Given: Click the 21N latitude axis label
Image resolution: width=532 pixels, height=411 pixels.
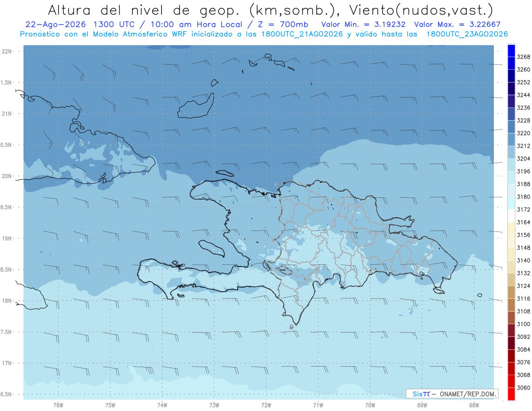Looking at the screenshot, I should pos(7,114).
